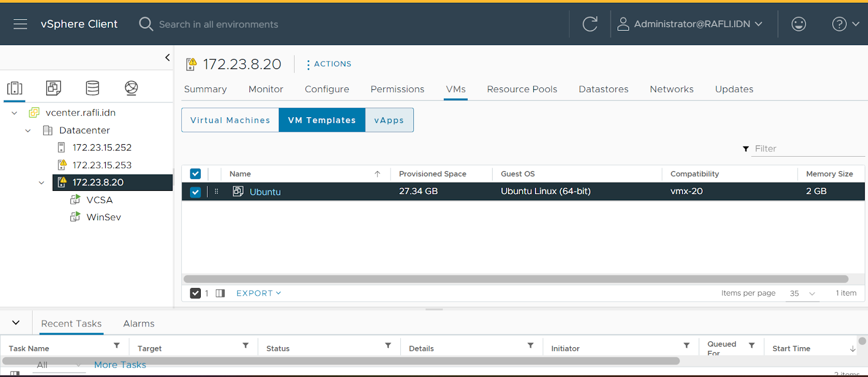Open the hamburger navigation menu

(x=20, y=24)
